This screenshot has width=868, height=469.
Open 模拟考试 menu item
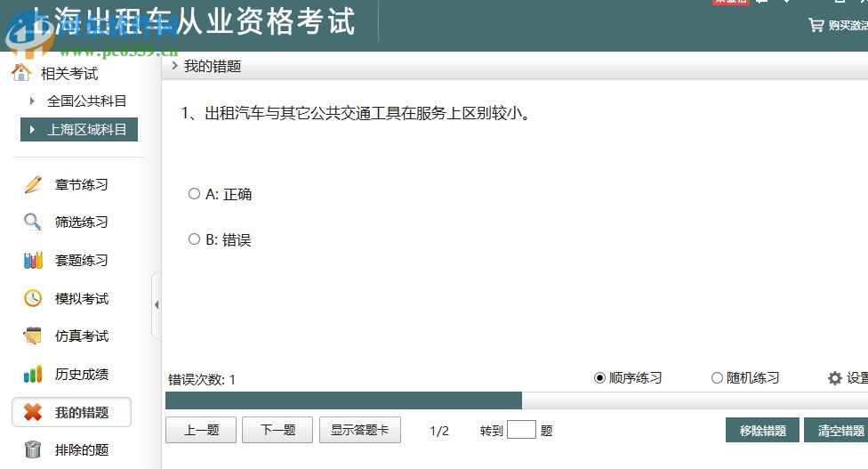pyautogui.click(x=82, y=298)
